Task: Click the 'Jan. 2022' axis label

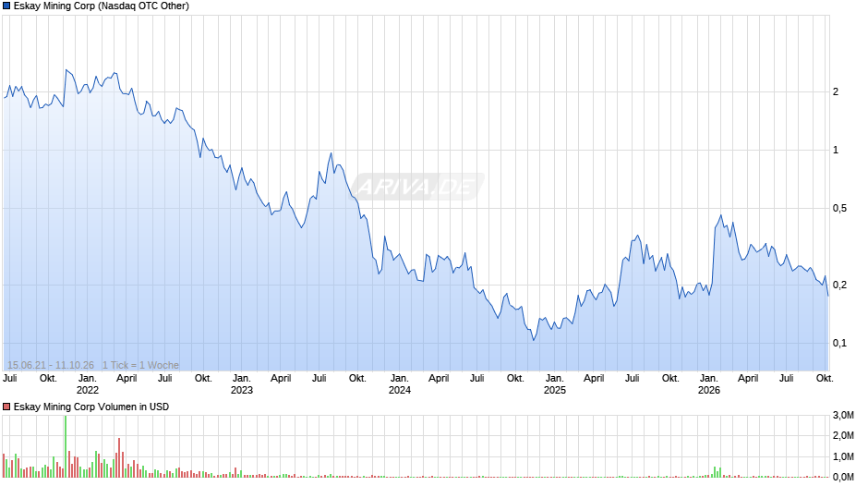Action: [x=88, y=384]
